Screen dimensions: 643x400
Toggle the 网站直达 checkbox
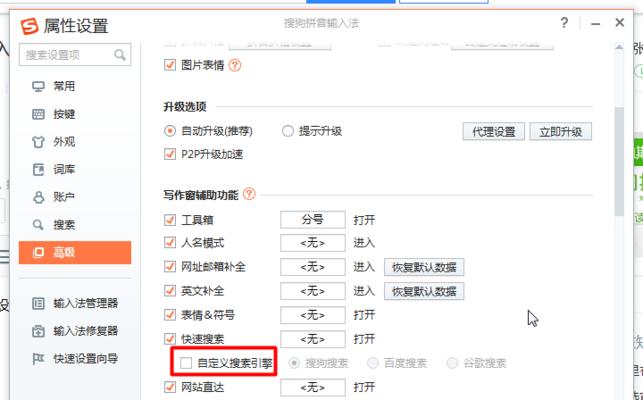[x=170, y=387]
